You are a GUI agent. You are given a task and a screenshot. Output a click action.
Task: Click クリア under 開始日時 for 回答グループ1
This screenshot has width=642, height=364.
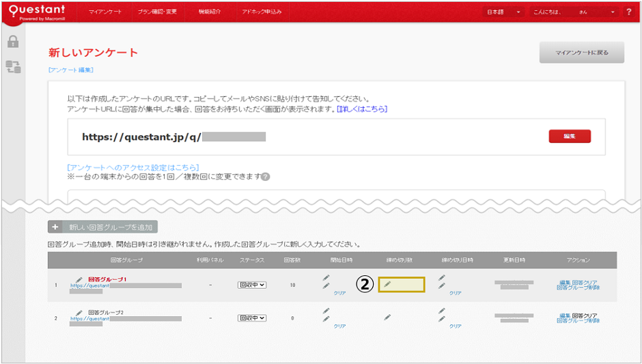point(340,293)
